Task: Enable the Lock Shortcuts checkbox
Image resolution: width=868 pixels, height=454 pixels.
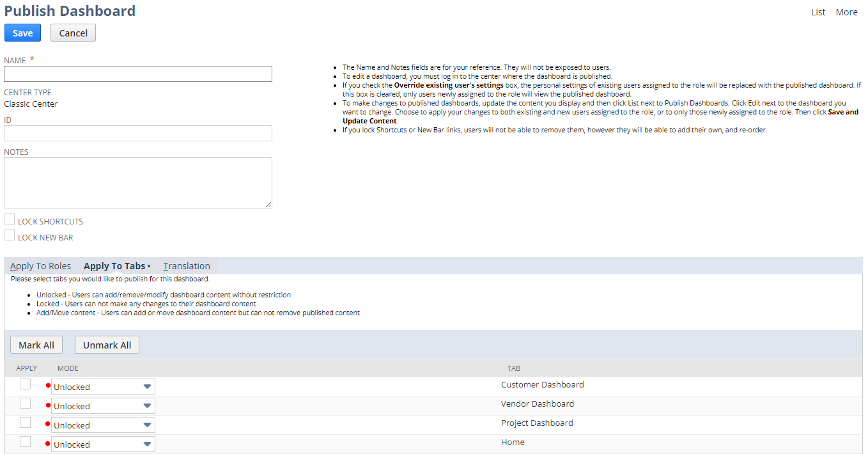Action: coord(9,219)
